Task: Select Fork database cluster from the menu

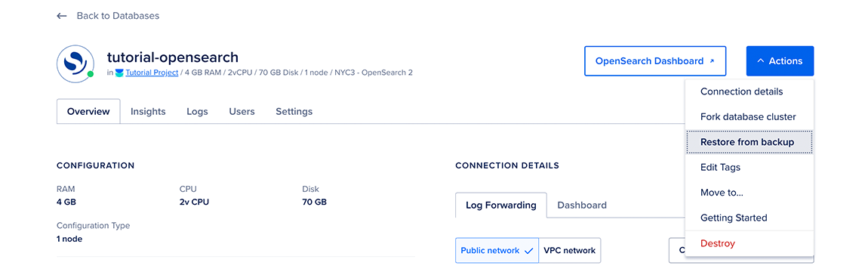Action: point(749,117)
